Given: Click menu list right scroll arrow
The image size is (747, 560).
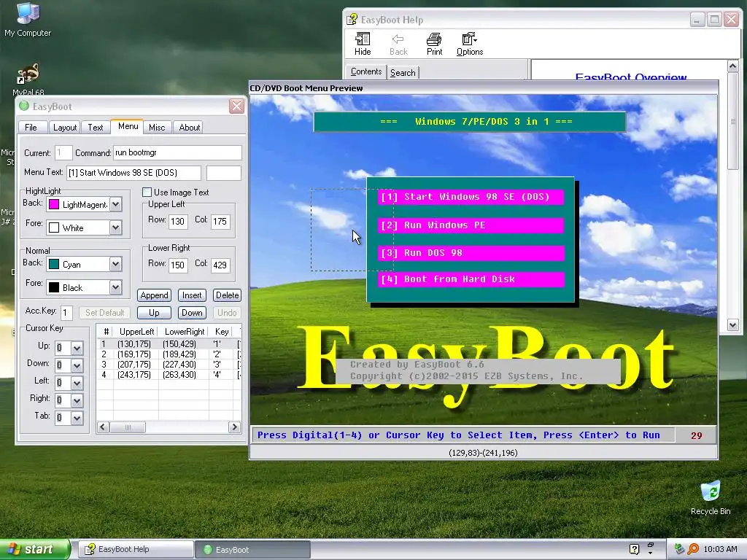Looking at the screenshot, I should pyautogui.click(x=234, y=427).
